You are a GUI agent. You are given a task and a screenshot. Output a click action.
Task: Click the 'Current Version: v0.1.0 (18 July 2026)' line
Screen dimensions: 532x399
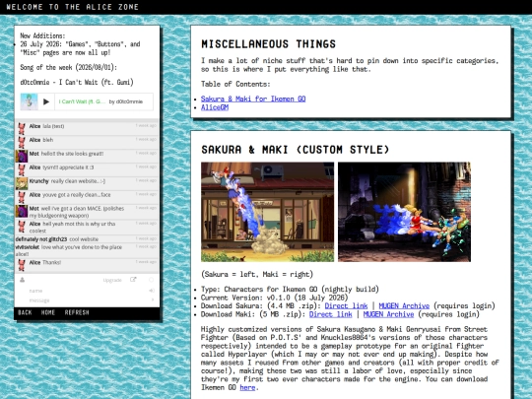pos(275,298)
